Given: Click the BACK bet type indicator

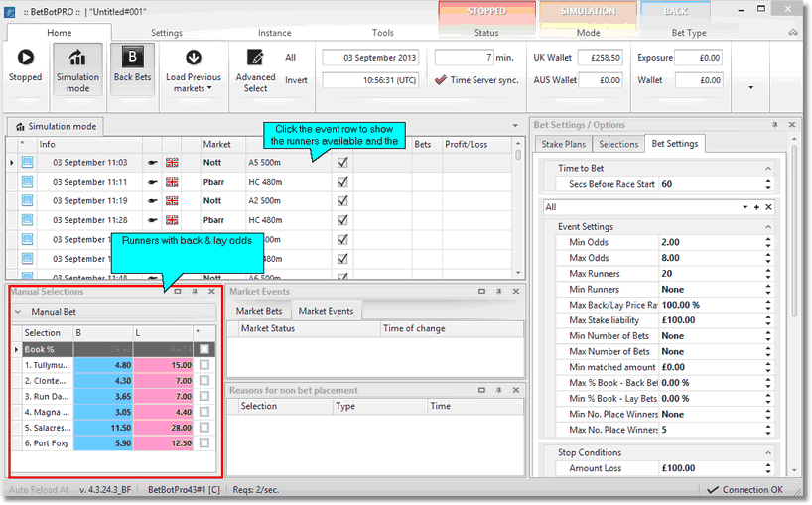Looking at the screenshot, I should click(676, 11).
